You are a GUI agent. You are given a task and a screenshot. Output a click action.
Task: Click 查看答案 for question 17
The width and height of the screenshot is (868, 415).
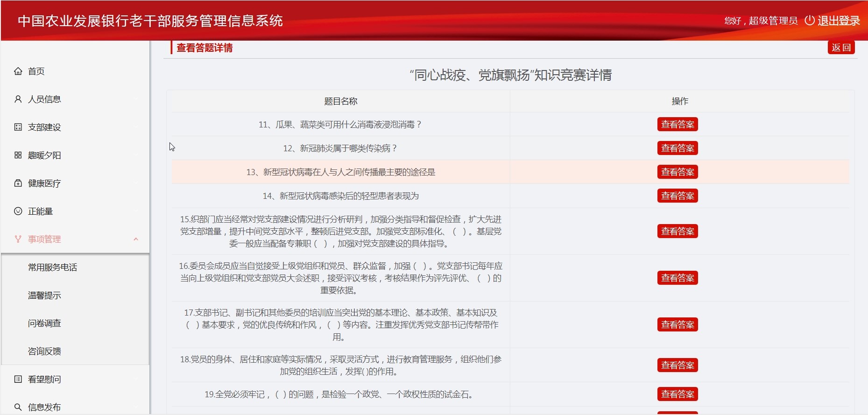pos(677,324)
